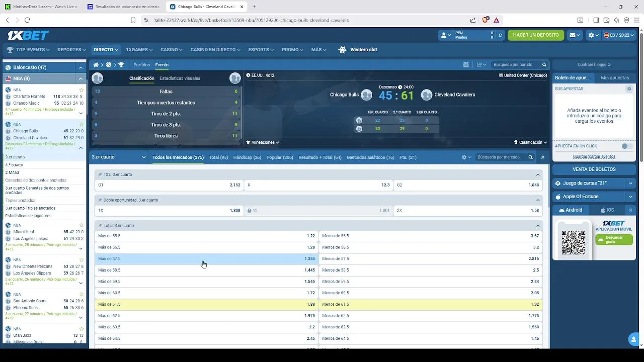Open the user account icon menu
This screenshot has height=362, width=644.
coord(446,35)
